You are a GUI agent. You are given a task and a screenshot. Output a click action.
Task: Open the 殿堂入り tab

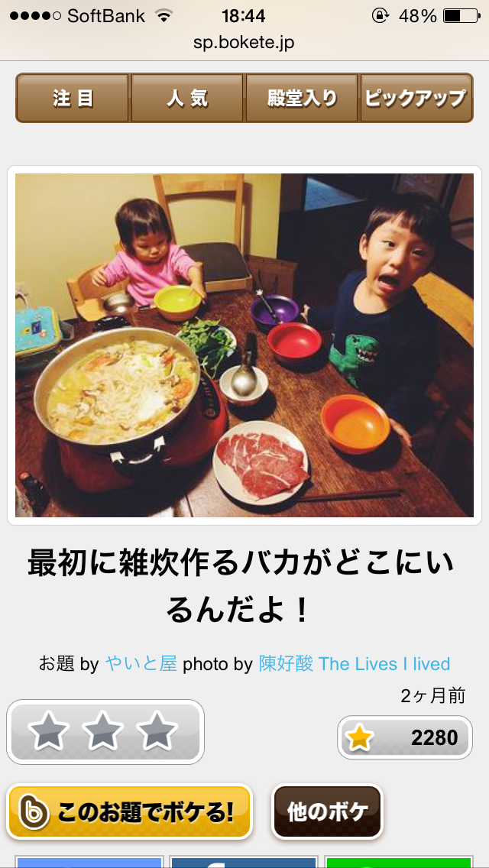pyautogui.click(x=302, y=98)
